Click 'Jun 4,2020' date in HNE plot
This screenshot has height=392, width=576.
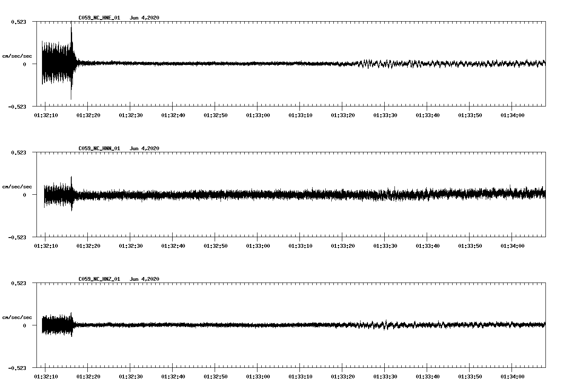coord(145,18)
